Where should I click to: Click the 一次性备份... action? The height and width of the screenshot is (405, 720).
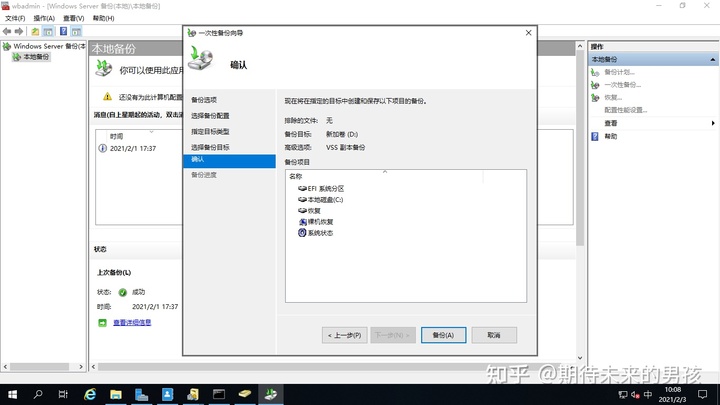click(x=623, y=85)
